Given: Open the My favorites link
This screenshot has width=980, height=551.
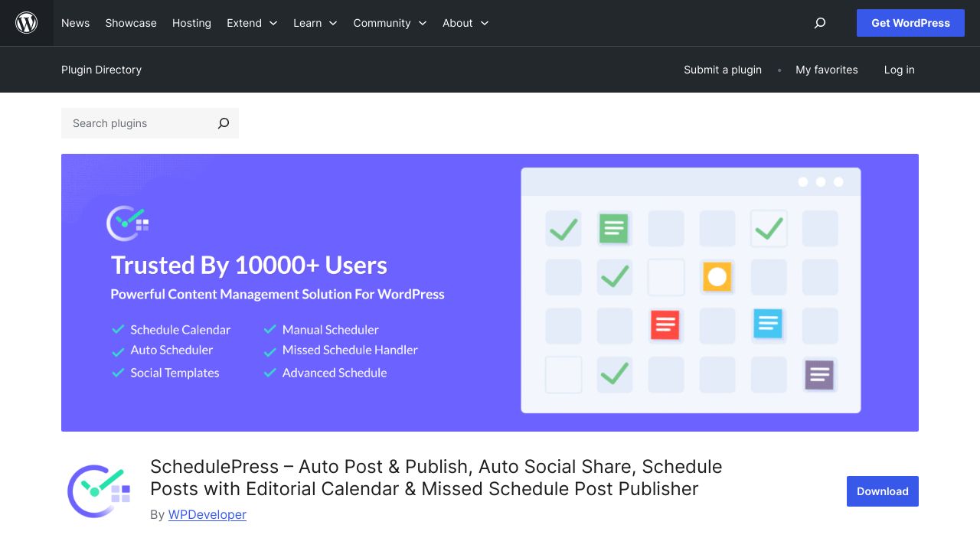Looking at the screenshot, I should coord(826,70).
